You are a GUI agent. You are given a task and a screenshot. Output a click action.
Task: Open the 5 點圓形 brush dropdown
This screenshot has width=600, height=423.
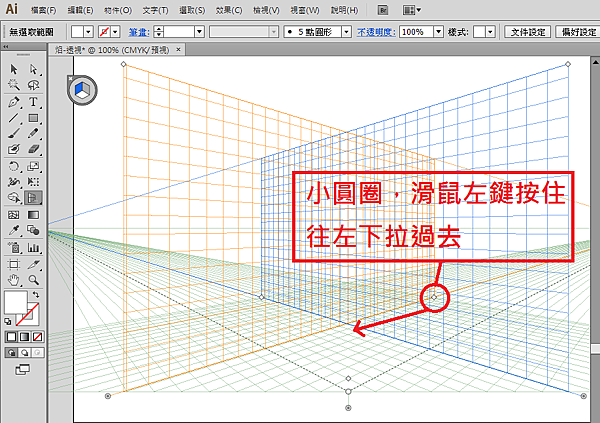click(346, 32)
